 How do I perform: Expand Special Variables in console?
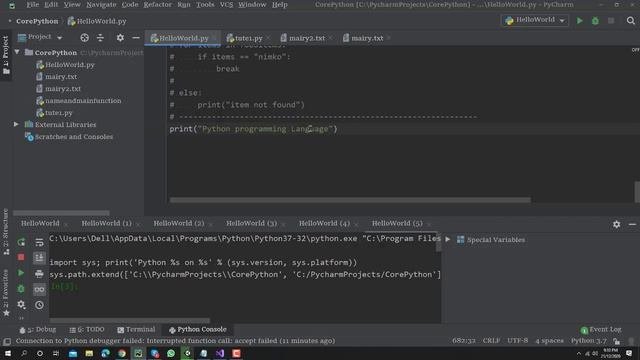pos(448,240)
